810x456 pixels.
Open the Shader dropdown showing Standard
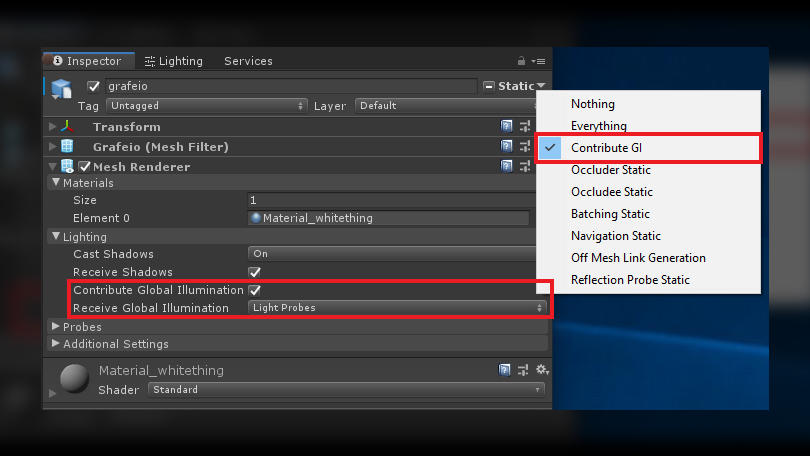[x=346, y=389]
